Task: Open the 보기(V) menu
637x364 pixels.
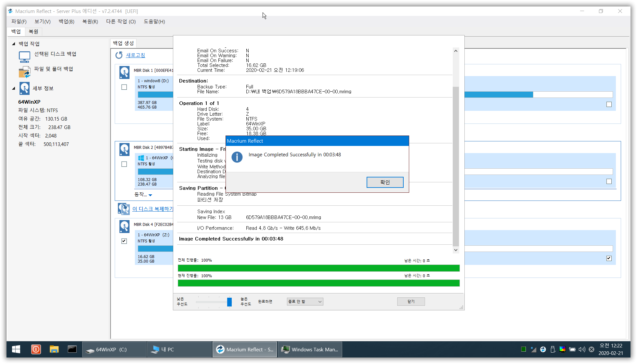Action: pyautogui.click(x=43, y=21)
